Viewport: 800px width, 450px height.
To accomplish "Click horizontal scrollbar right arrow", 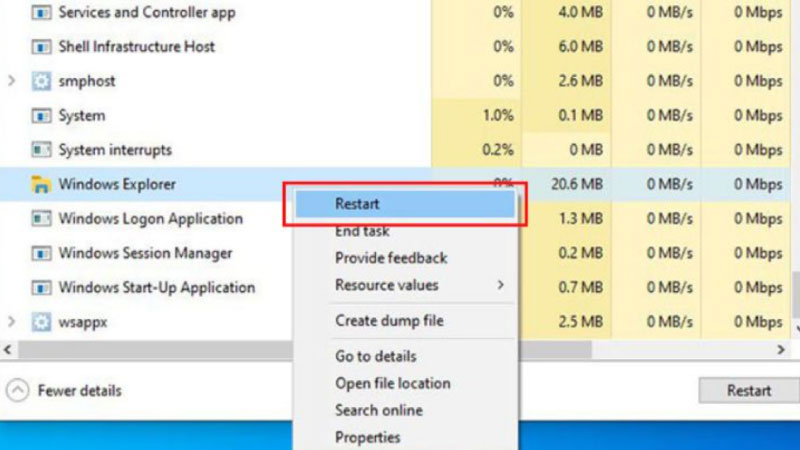I will click(x=781, y=350).
